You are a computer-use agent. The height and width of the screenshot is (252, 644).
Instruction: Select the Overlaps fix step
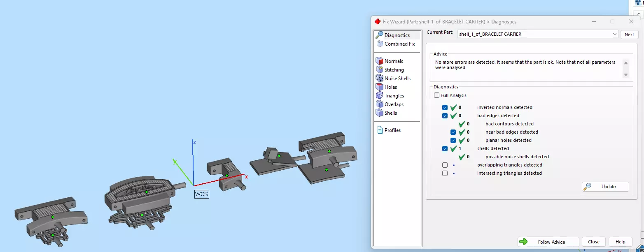[x=390, y=104]
